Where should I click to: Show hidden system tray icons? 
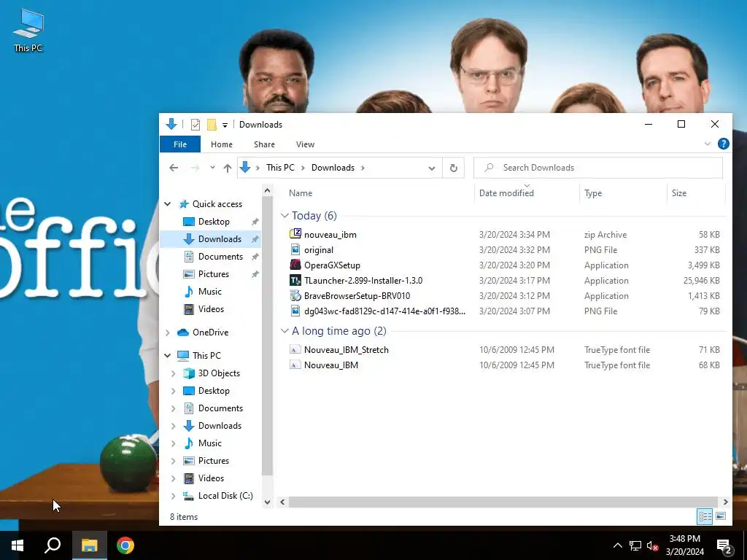(x=617, y=545)
